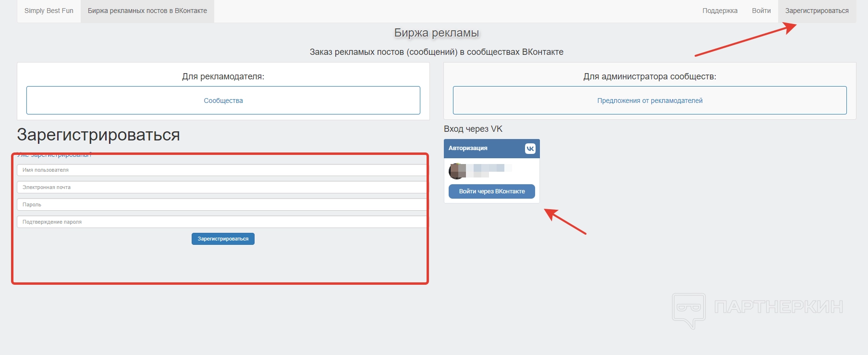Click the blurred VK profile avatar
Screen dimensions: 868x355
tap(457, 171)
